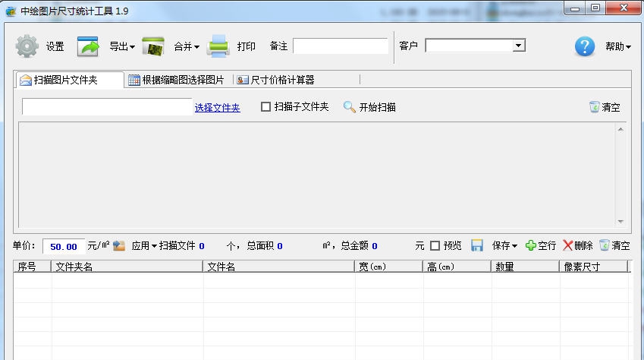Screen dimensions: 644x360
Task: Click the green plus blank row icon
Action: click(531, 245)
